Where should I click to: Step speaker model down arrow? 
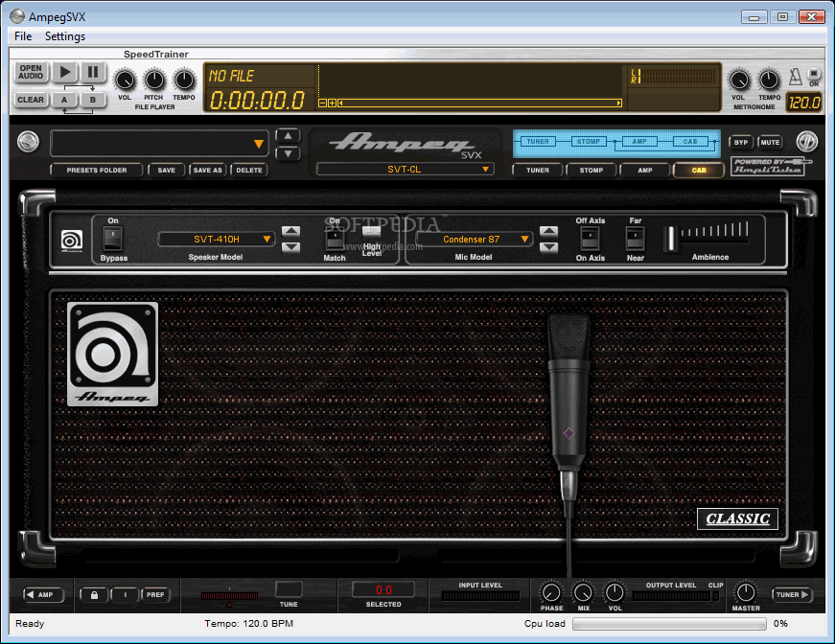290,247
